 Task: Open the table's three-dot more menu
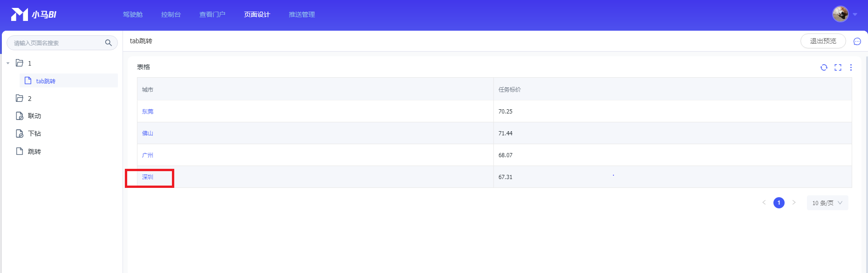click(x=851, y=67)
